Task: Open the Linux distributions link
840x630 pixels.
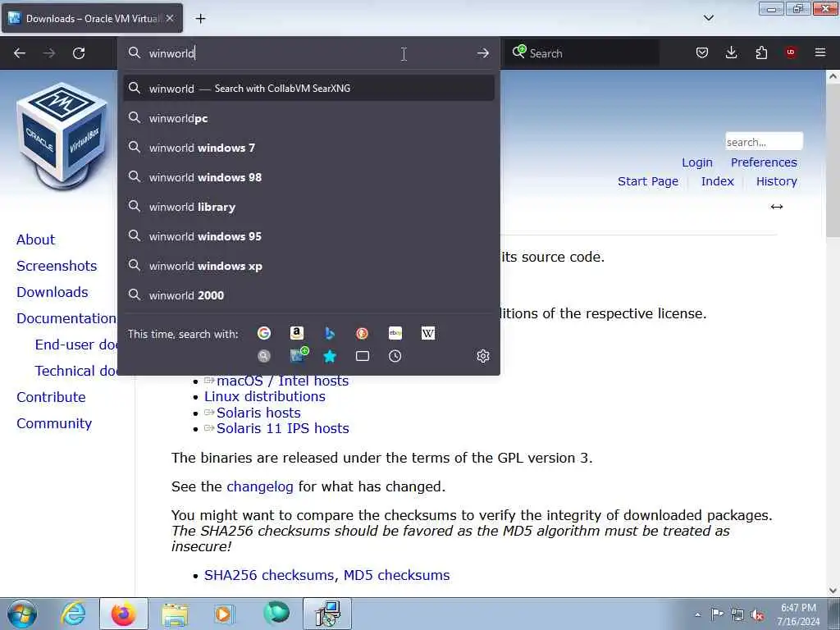Action: pyautogui.click(x=265, y=396)
